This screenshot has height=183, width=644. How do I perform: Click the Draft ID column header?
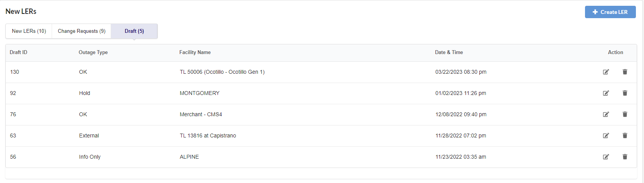click(19, 53)
